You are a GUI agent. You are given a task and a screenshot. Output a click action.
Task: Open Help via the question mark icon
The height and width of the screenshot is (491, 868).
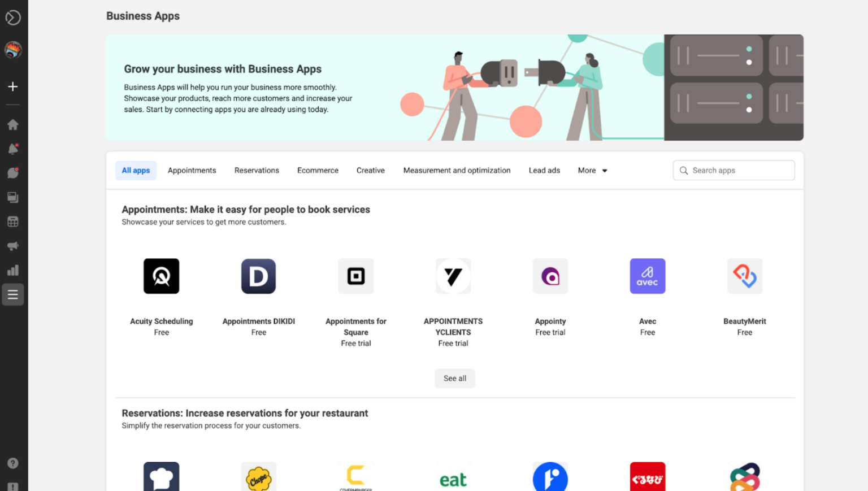[x=12, y=463]
